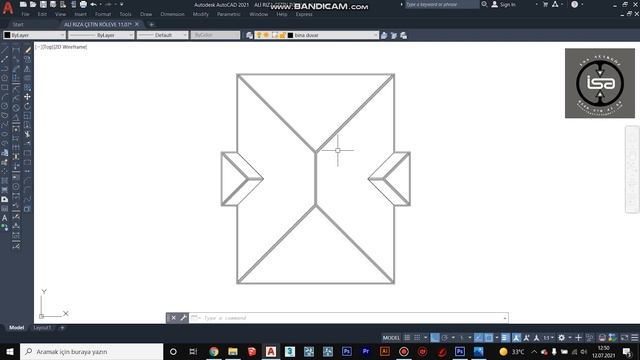Click the Top 2D Wireframe viewport label
The image size is (640, 360).
point(61,47)
